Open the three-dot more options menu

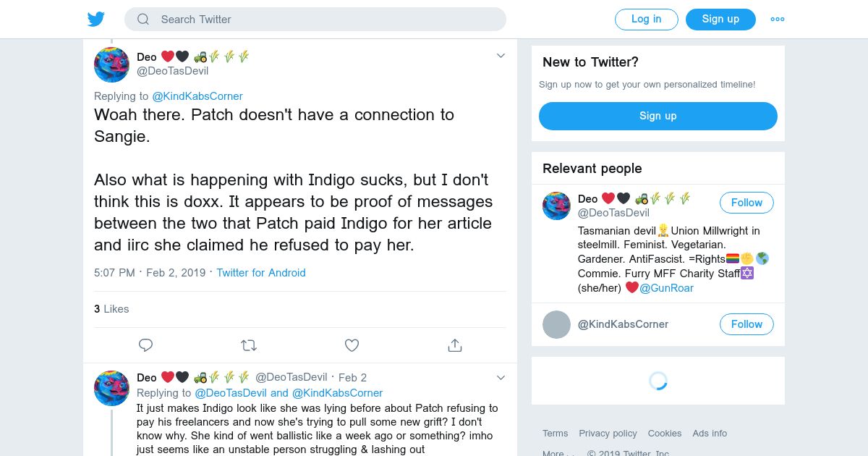click(x=778, y=20)
